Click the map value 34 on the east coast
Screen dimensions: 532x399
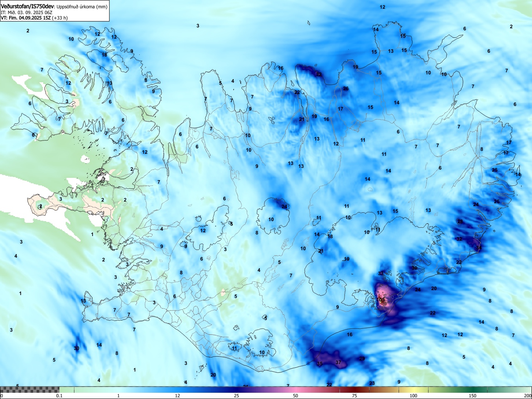pyautogui.click(x=479, y=248)
